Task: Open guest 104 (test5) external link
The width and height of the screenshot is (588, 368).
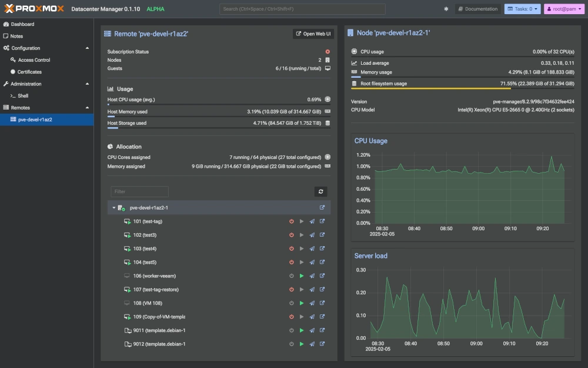Action: pos(322,263)
